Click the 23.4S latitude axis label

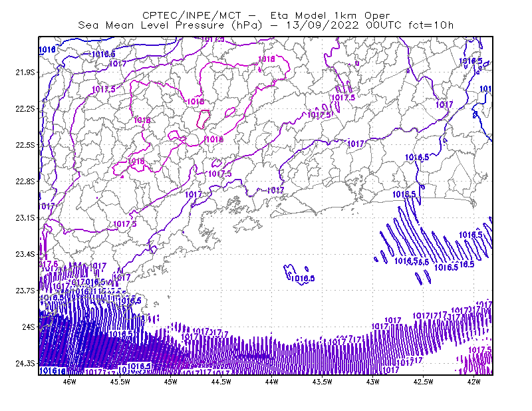point(25,254)
